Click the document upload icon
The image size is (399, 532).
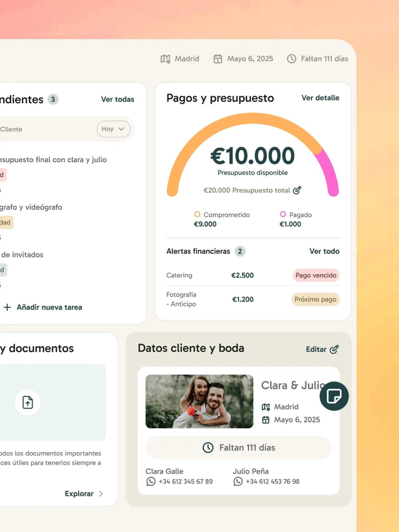coord(28,402)
